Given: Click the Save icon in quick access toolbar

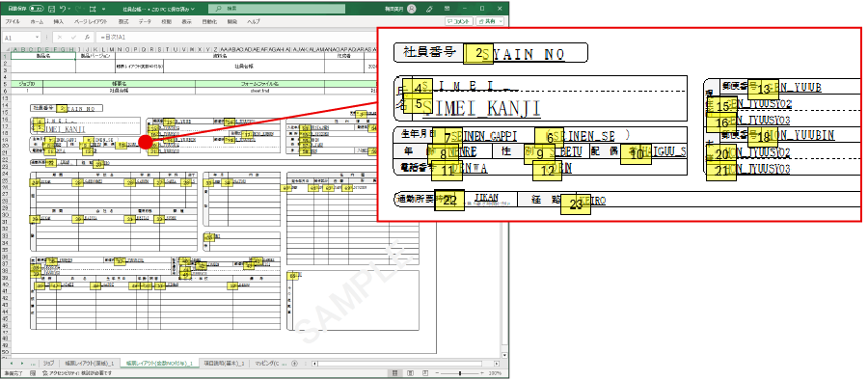Looking at the screenshot, I should [51, 9].
